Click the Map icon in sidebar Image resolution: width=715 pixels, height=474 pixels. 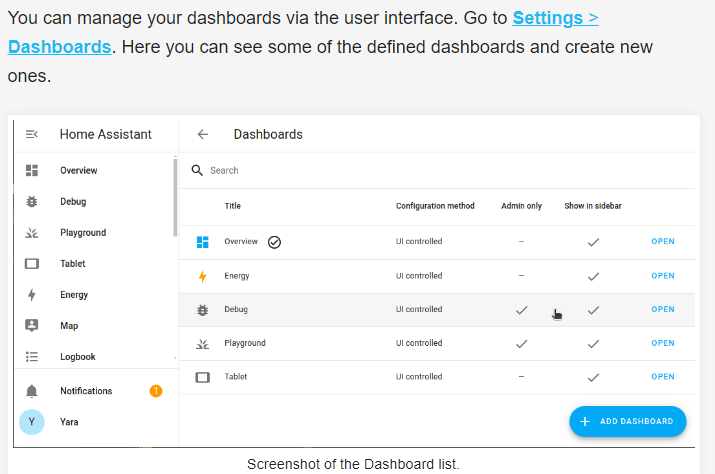pyautogui.click(x=31, y=326)
